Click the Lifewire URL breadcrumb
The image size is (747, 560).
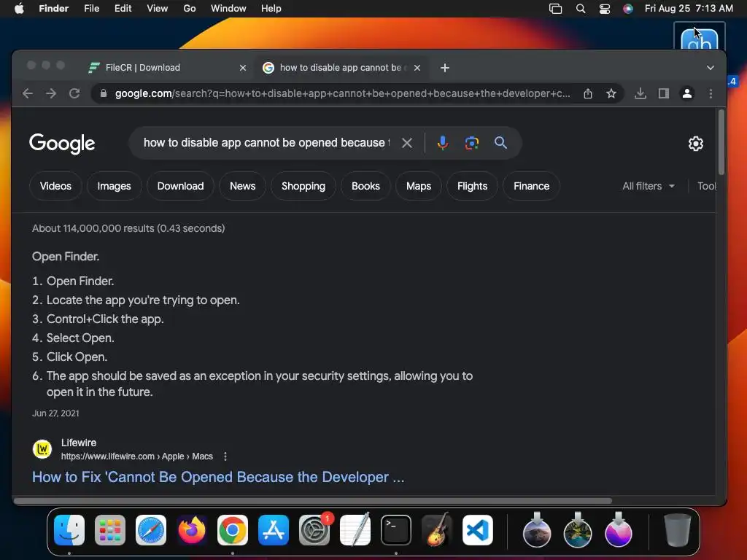136,456
